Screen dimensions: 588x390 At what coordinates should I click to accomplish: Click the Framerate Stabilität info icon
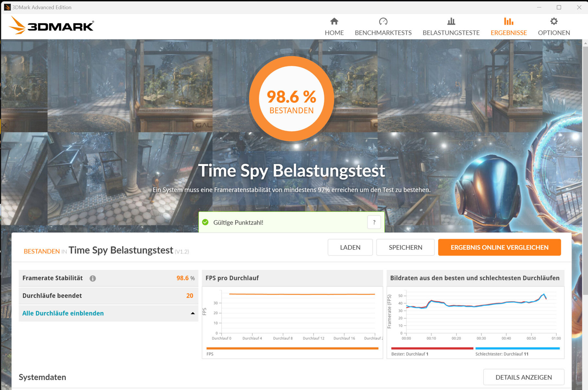(93, 278)
